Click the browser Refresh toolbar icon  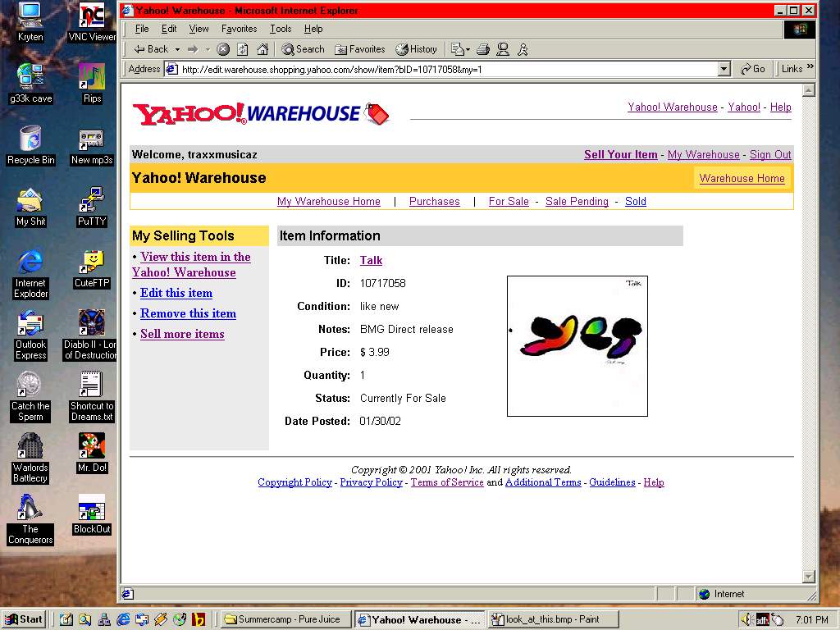[243, 49]
